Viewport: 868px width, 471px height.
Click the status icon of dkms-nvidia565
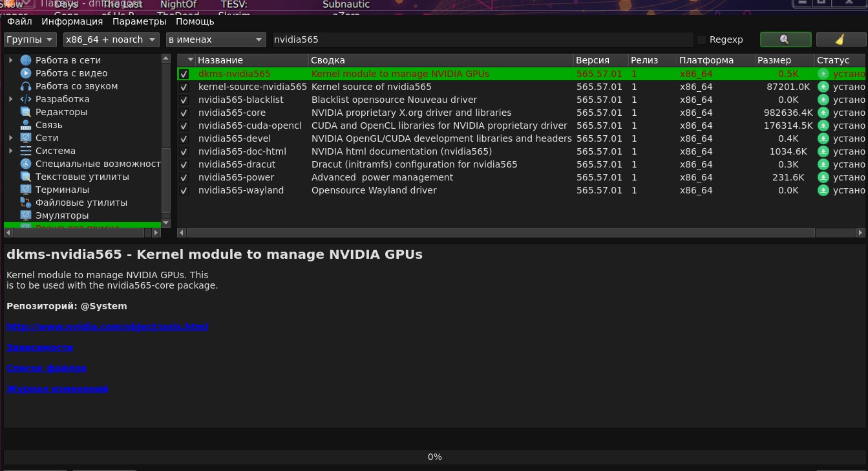coord(823,74)
